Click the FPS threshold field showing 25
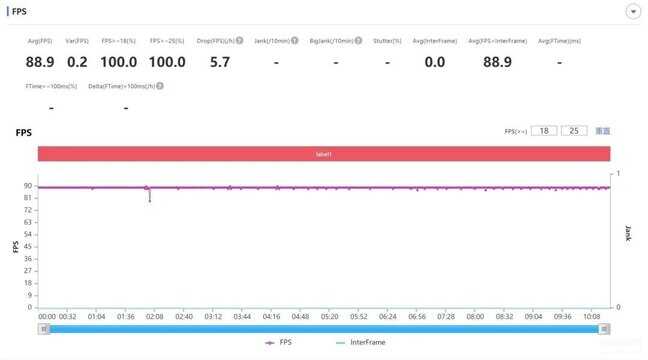Screen dimensions: 648x360 (574, 131)
